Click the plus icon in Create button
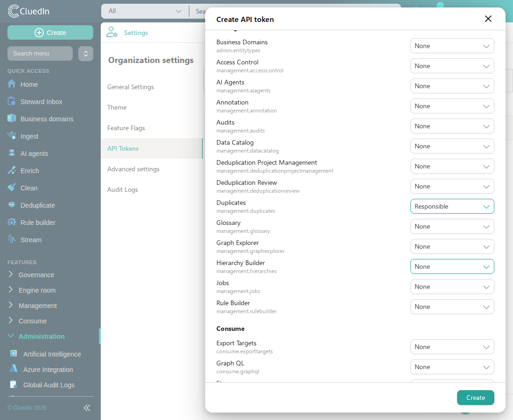 click(x=39, y=32)
